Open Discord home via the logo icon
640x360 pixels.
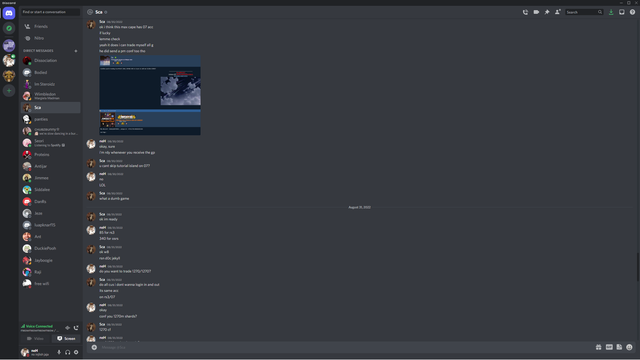9,13
